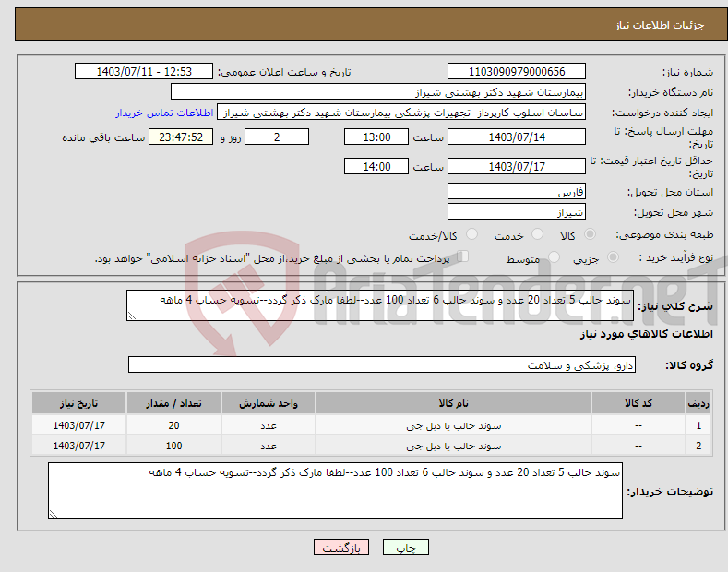
Task: Click the response deadline date 1403/07/14 field
Action: (x=517, y=137)
